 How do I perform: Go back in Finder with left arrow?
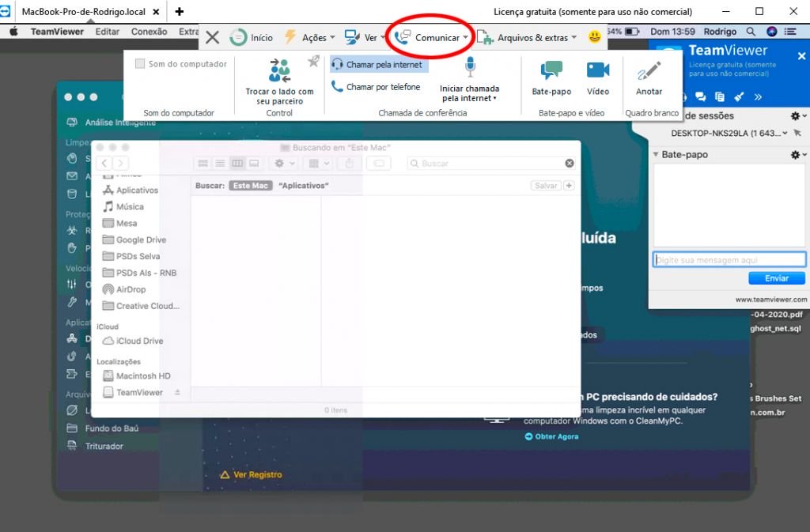(104, 163)
